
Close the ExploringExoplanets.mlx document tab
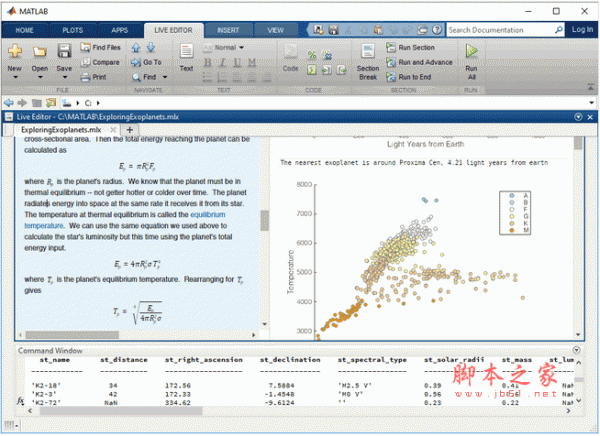pos(110,130)
